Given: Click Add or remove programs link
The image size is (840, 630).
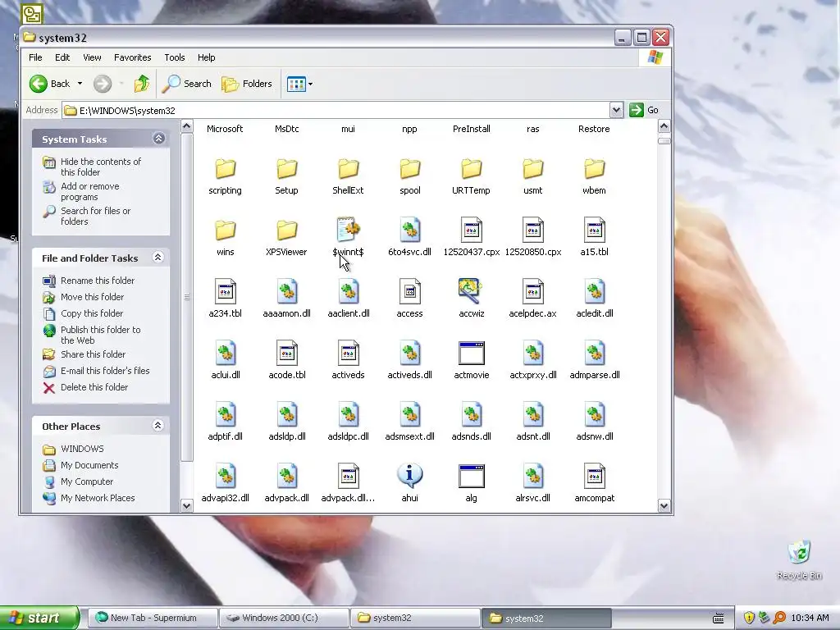Looking at the screenshot, I should pos(90,191).
